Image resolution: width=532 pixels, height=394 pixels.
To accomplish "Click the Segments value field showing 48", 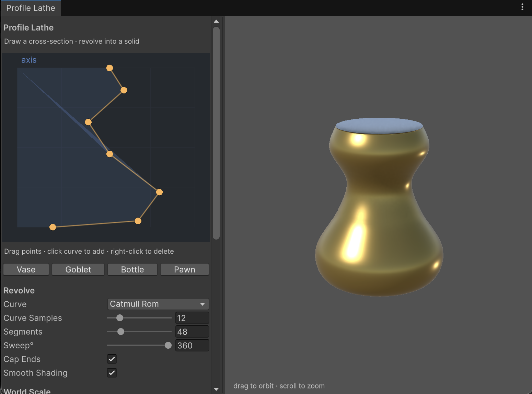I will [x=192, y=332].
